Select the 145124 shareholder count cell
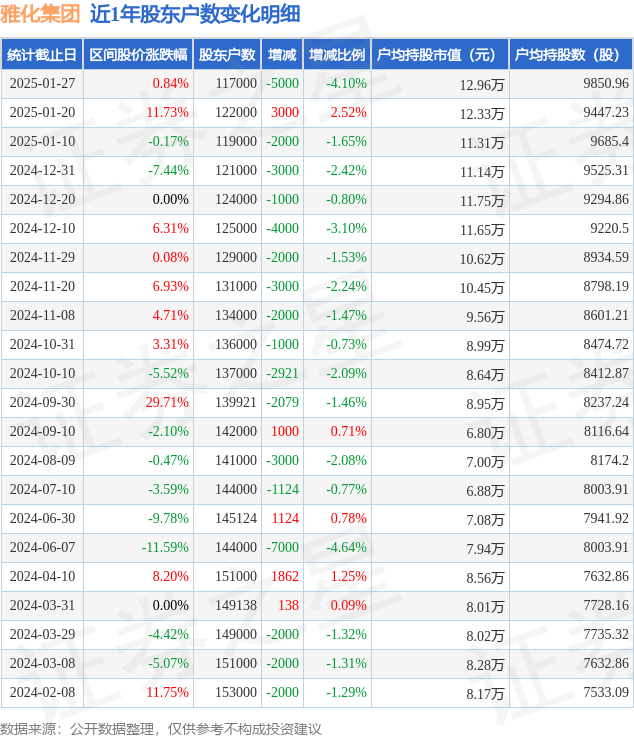 click(x=235, y=519)
